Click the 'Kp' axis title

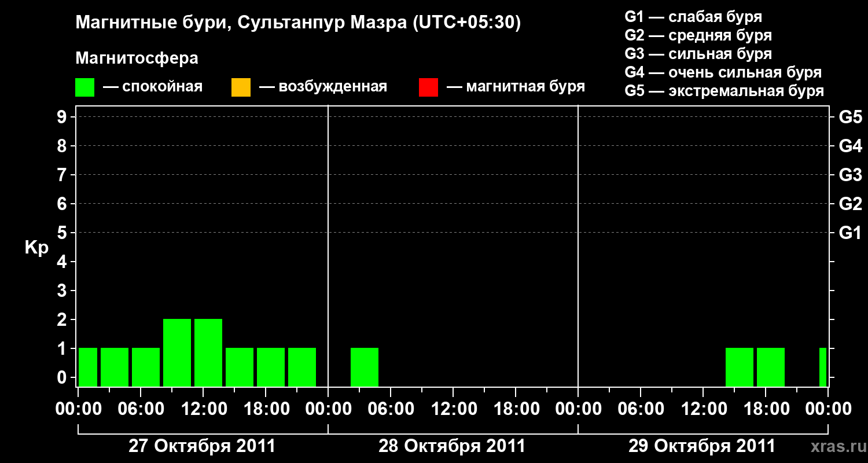coord(36,248)
